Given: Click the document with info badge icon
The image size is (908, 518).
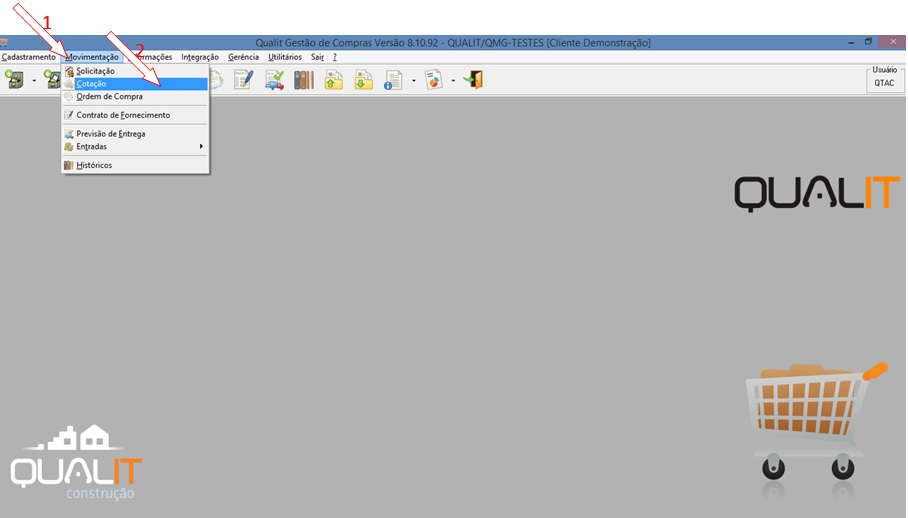Looking at the screenshot, I should pyautogui.click(x=393, y=80).
